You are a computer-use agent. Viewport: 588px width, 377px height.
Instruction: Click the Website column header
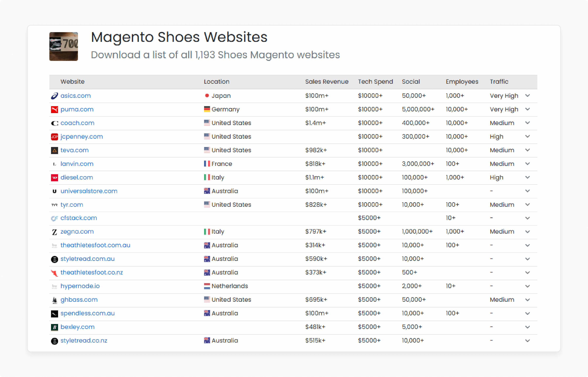point(73,82)
